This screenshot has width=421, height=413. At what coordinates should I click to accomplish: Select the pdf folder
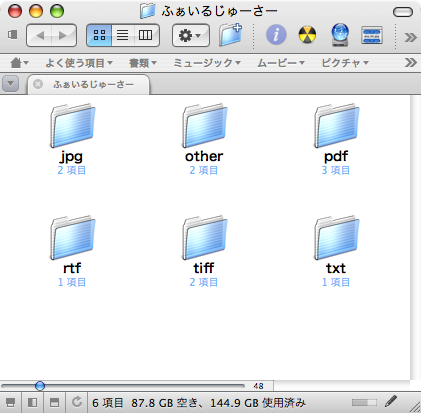coord(336,139)
